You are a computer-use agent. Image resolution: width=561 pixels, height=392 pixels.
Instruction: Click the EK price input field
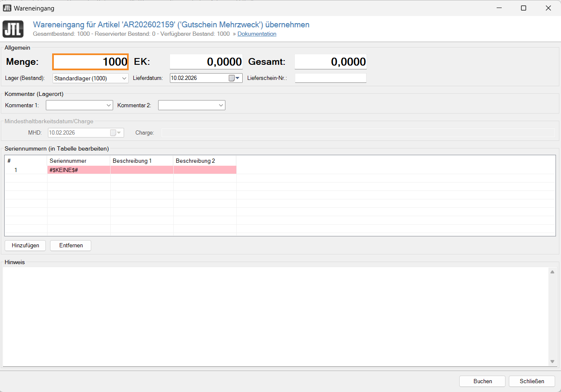[206, 62]
